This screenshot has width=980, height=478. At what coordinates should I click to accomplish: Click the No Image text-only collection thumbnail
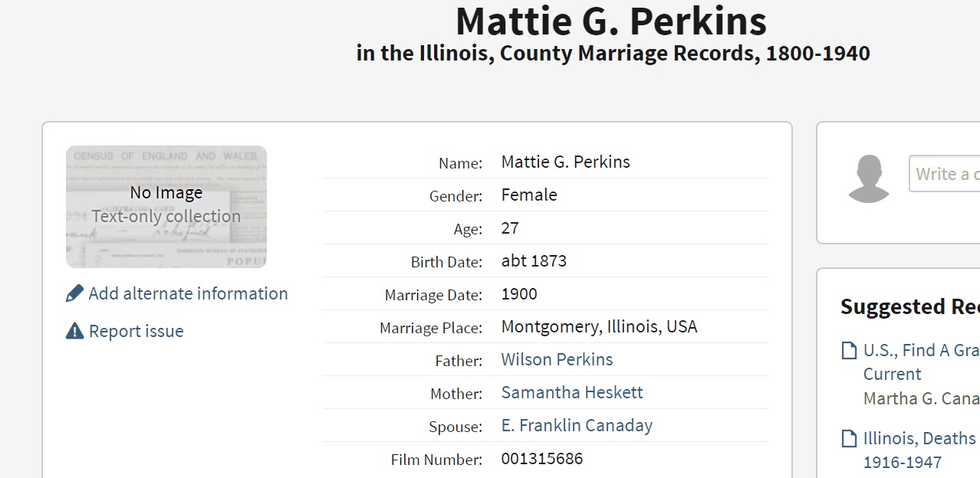pos(166,207)
